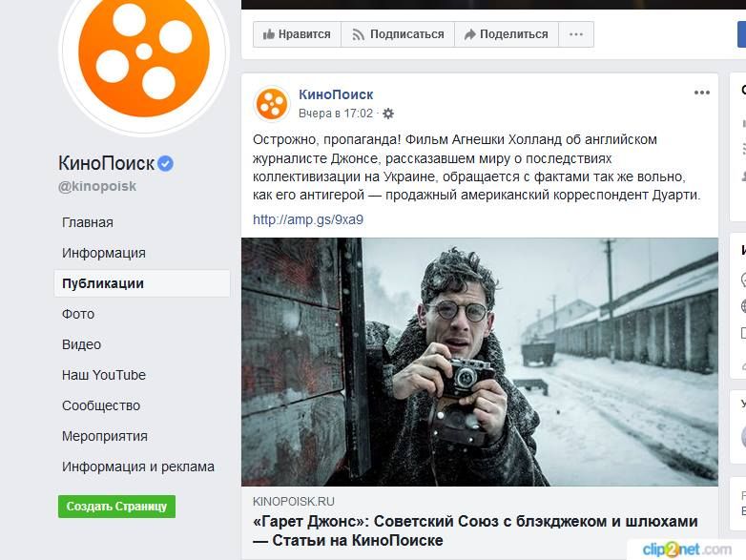
Task: Select the Публикации sidebar tab
Action: [x=142, y=283]
